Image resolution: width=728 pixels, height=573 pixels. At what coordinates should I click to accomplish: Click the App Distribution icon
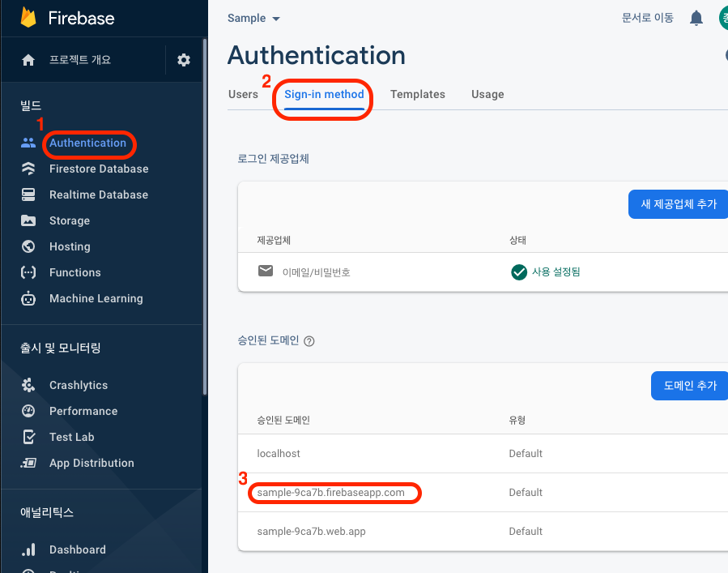pyautogui.click(x=28, y=463)
